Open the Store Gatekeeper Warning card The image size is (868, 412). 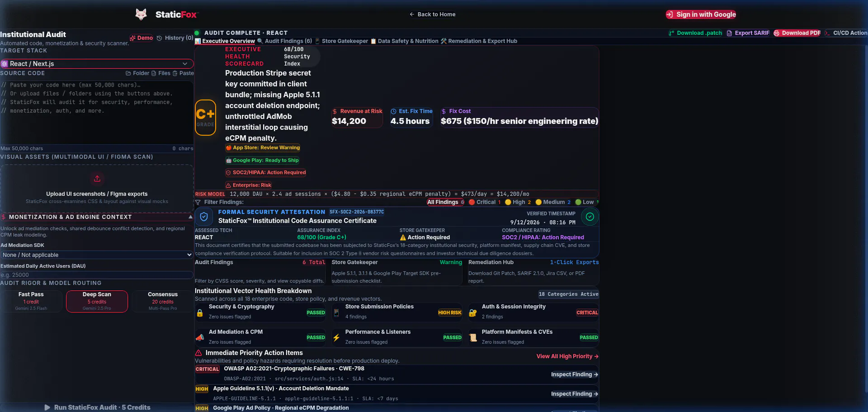[397, 271]
